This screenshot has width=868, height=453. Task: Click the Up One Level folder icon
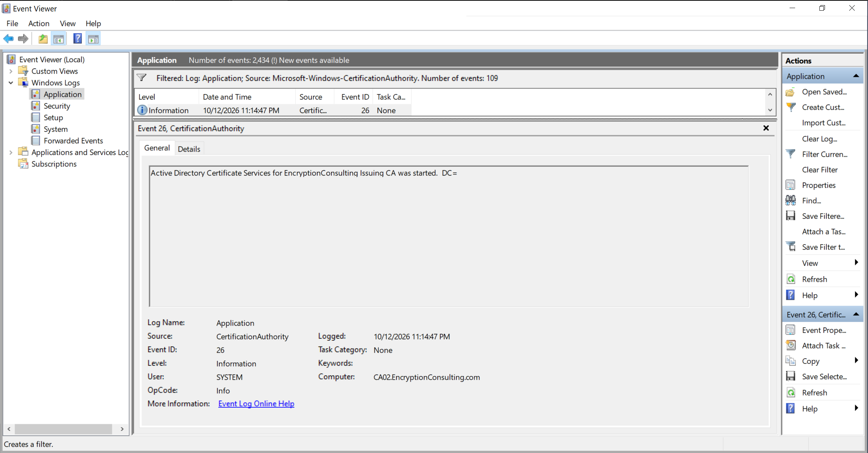43,39
